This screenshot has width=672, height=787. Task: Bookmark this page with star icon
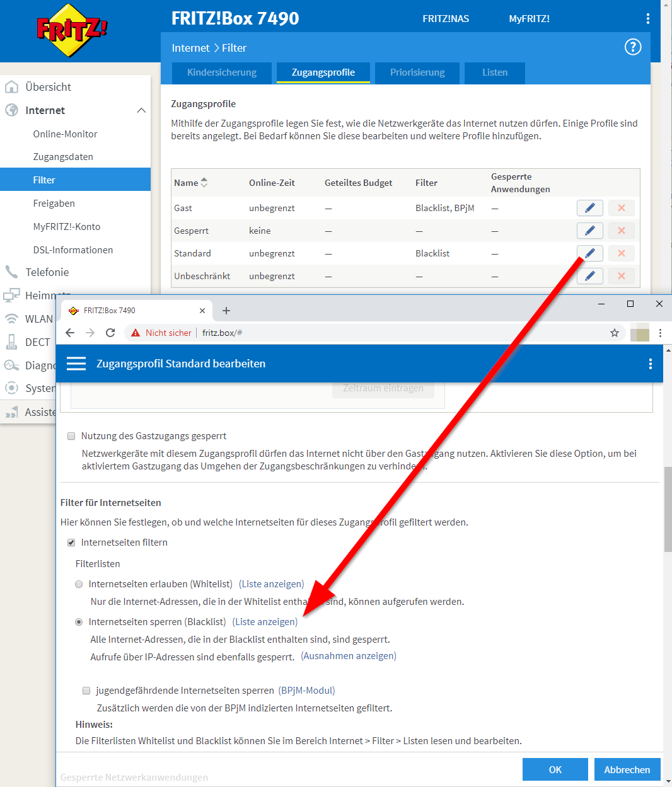tap(615, 333)
